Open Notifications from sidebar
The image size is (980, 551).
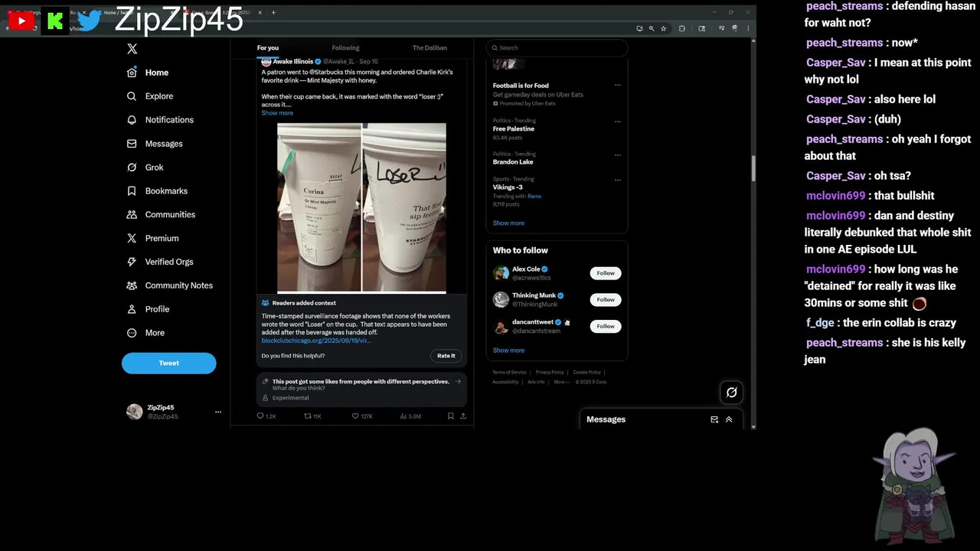(160, 120)
